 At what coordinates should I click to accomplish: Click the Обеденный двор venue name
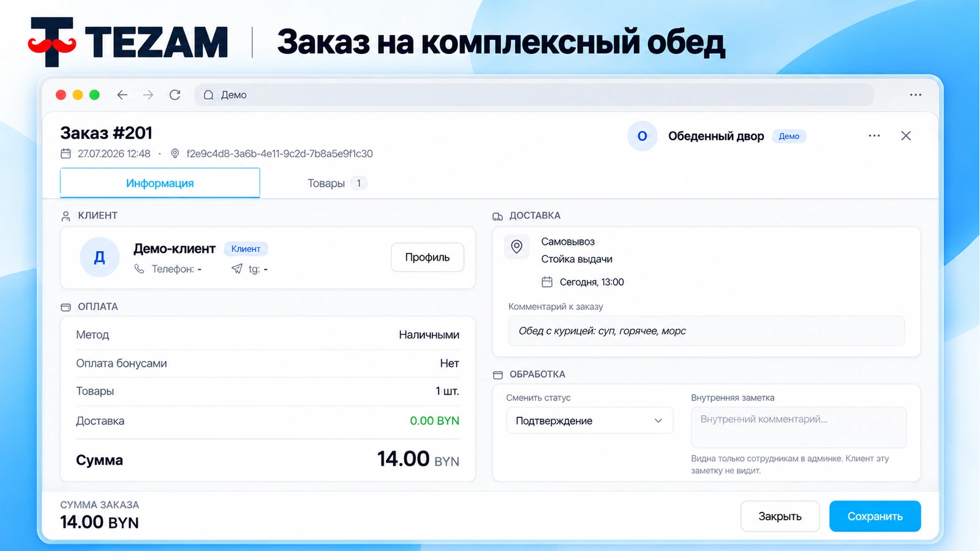716,136
